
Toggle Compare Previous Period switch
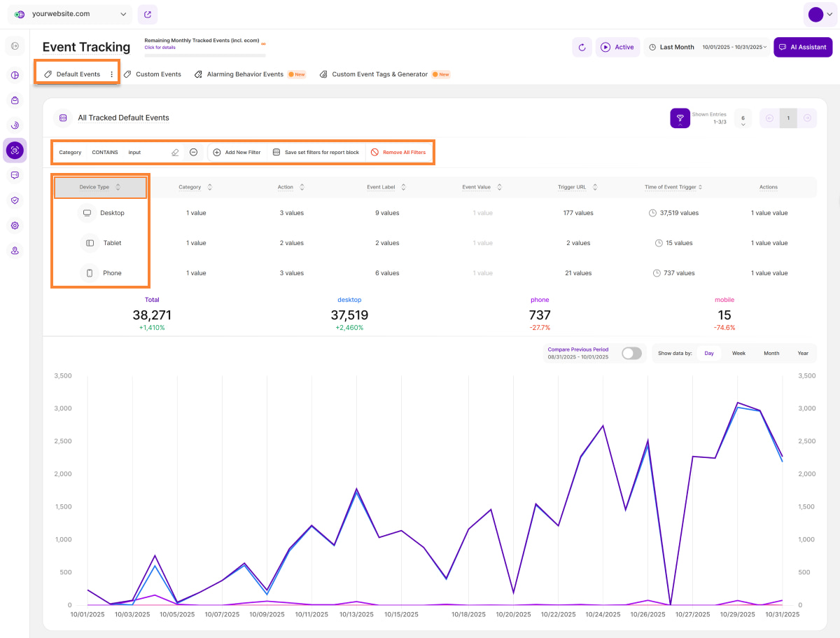coord(631,353)
